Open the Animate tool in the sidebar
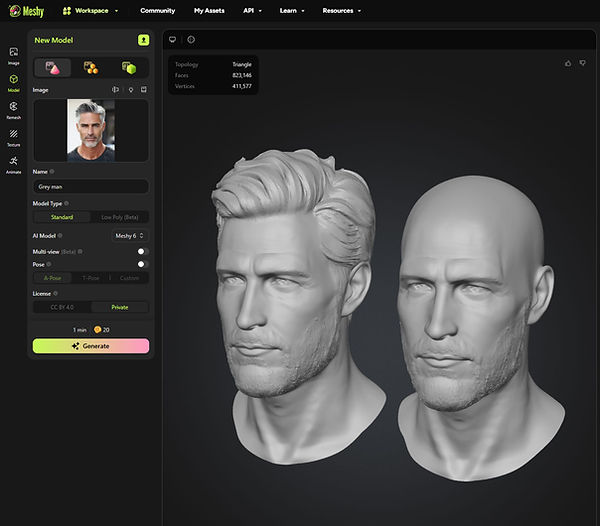Image resolution: width=600 pixels, height=526 pixels. click(x=14, y=165)
